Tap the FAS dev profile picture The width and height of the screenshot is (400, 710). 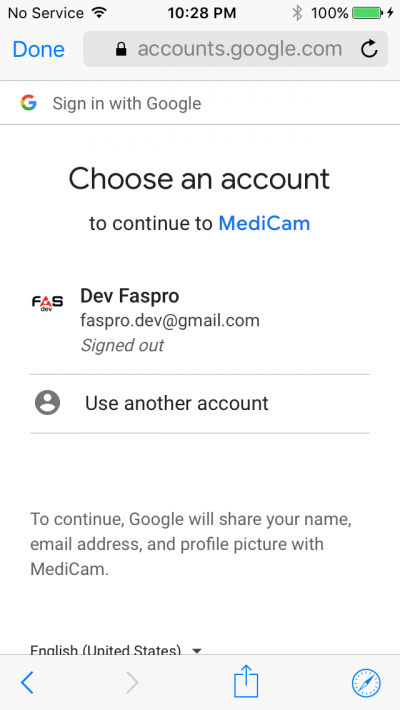click(47, 302)
